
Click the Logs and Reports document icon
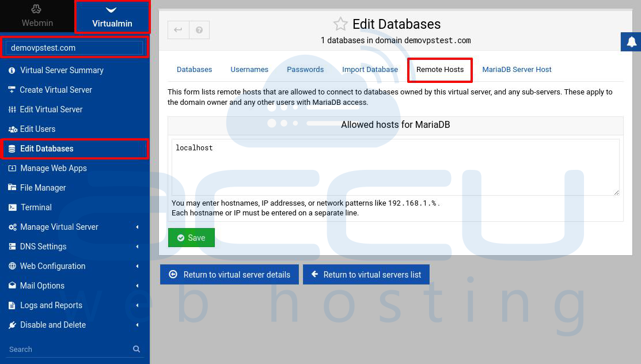12,305
